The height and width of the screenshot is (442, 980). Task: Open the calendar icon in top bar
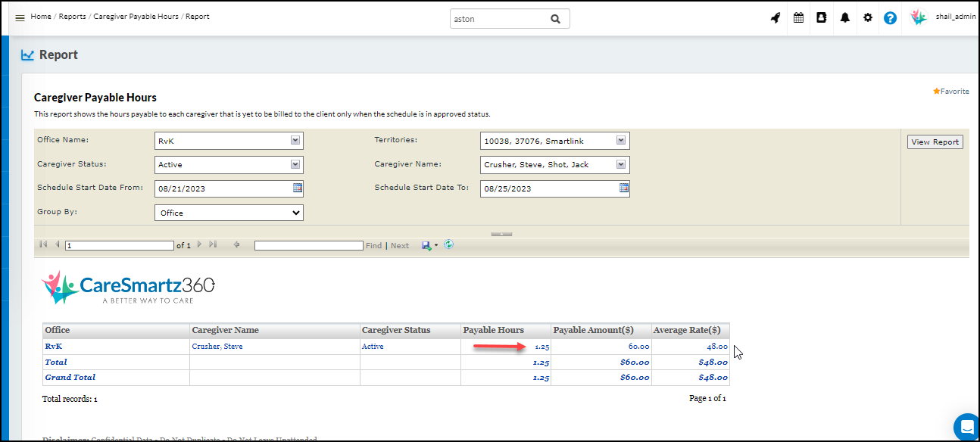pos(798,17)
